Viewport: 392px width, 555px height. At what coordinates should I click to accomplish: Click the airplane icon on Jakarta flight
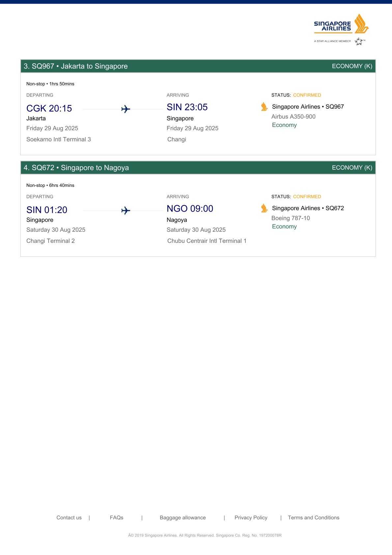click(126, 109)
